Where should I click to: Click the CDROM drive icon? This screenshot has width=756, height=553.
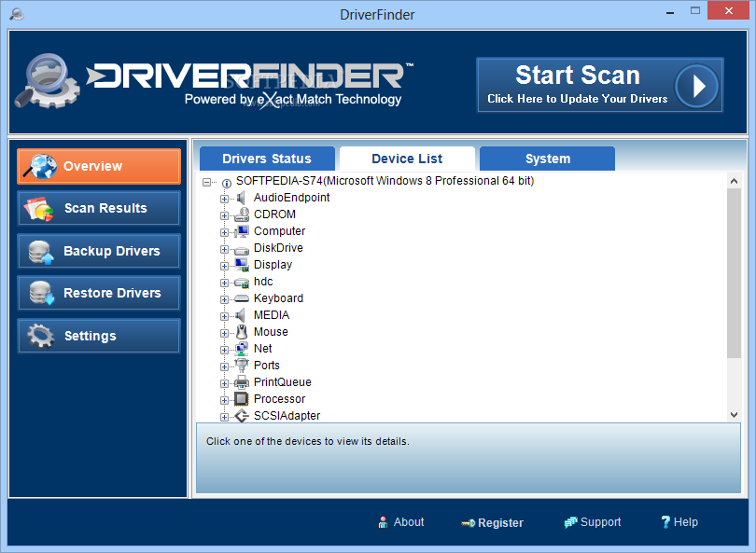click(x=242, y=214)
